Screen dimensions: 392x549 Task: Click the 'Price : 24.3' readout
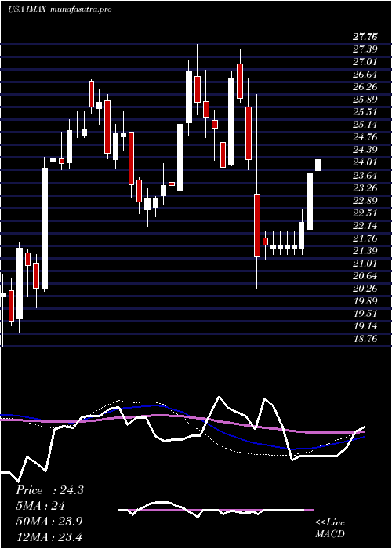point(49,490)
